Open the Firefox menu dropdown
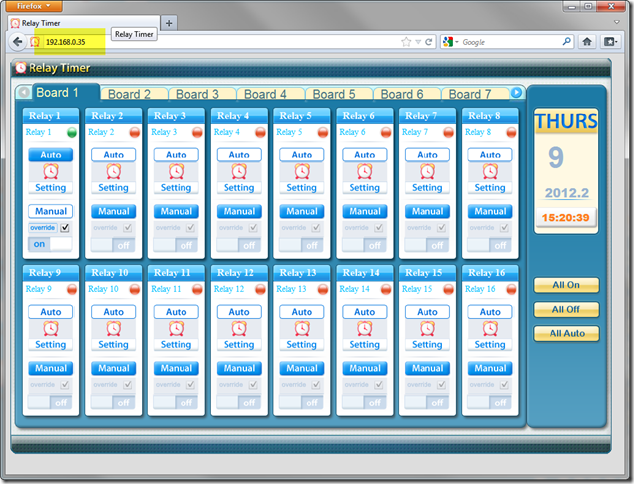Screen dimensions: 634x484 click(34, 6)
